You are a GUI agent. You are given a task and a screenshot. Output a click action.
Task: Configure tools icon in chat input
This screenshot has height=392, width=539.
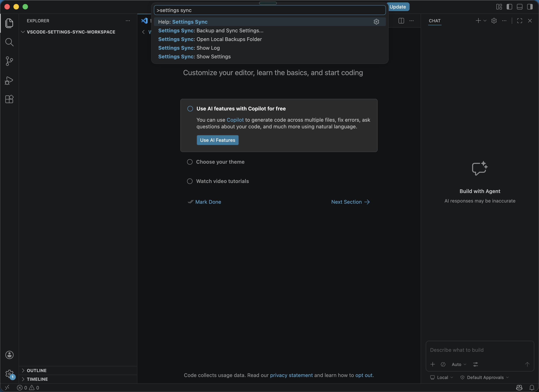[475, 364]
